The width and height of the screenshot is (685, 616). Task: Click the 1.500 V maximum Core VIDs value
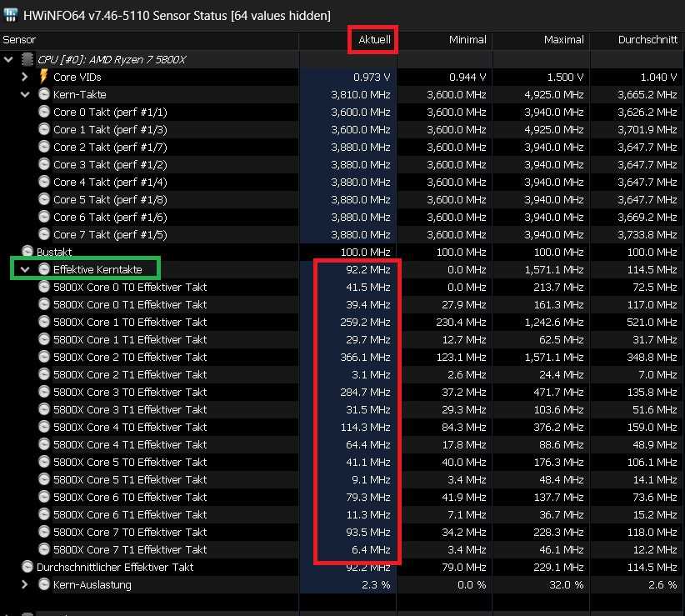[x=565, y=78]
